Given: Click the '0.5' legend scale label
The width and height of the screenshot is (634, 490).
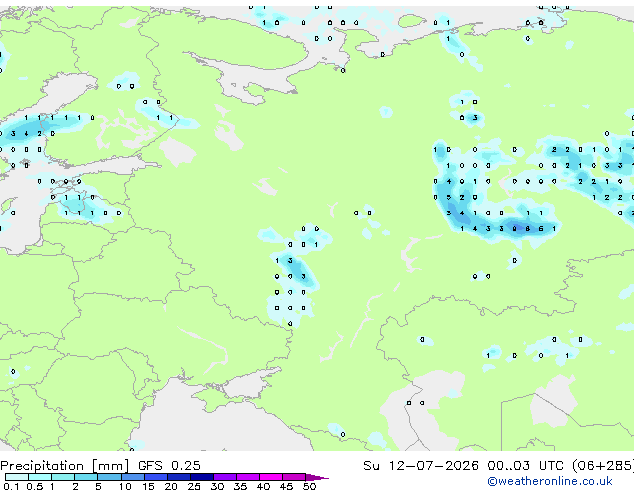Looking at the screenshot, I should click(35, 486).
